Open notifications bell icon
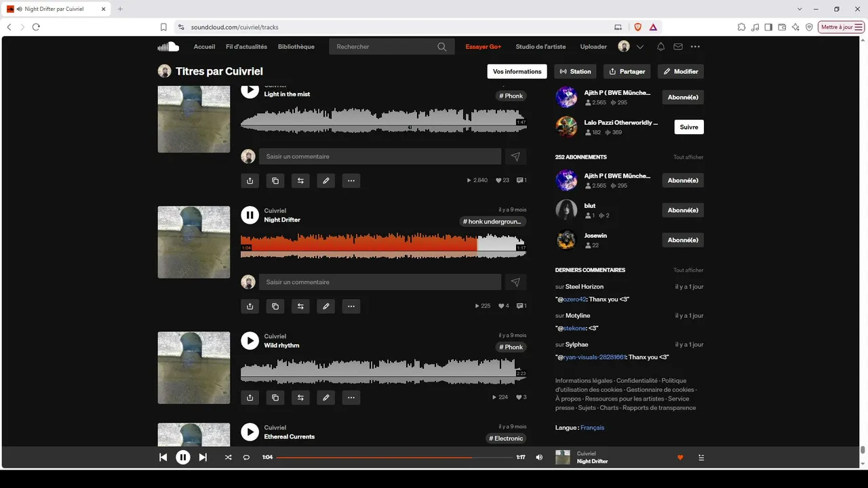868x488 pixels. pyautogui.click(x=660, y=47)
